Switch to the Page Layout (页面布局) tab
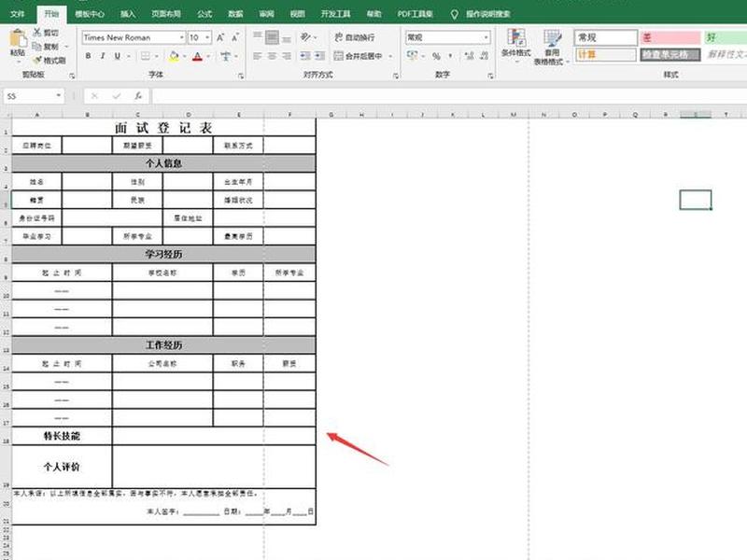Viewport: 747px width, 560px height. (166, 14)
